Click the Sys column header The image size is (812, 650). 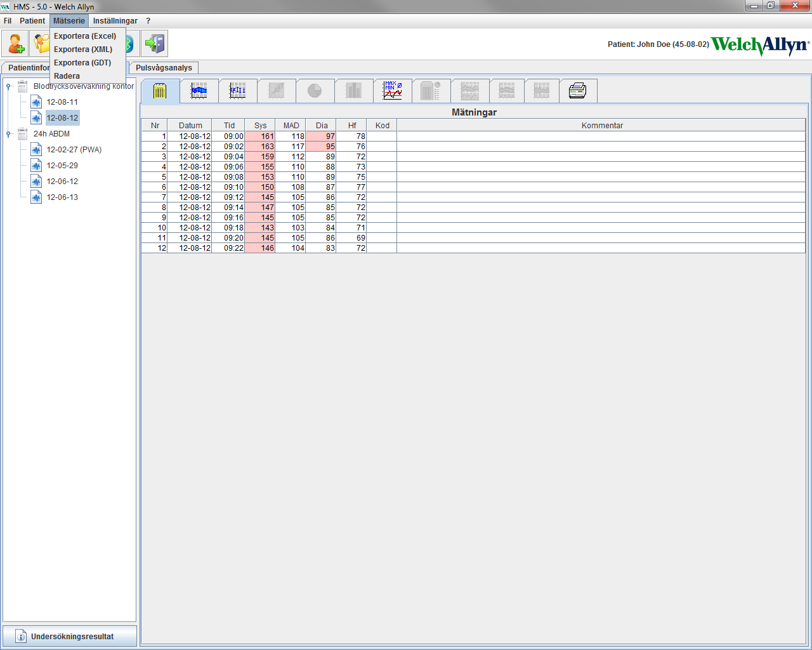click(260, 126)
